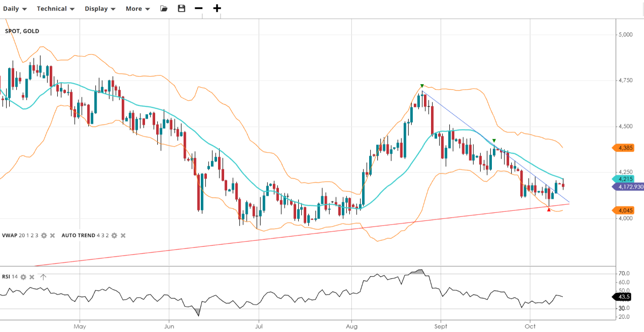644x332 pixels.
Task: Click the teal 4,215 VWAP price label
Action: tap(624, 179)
